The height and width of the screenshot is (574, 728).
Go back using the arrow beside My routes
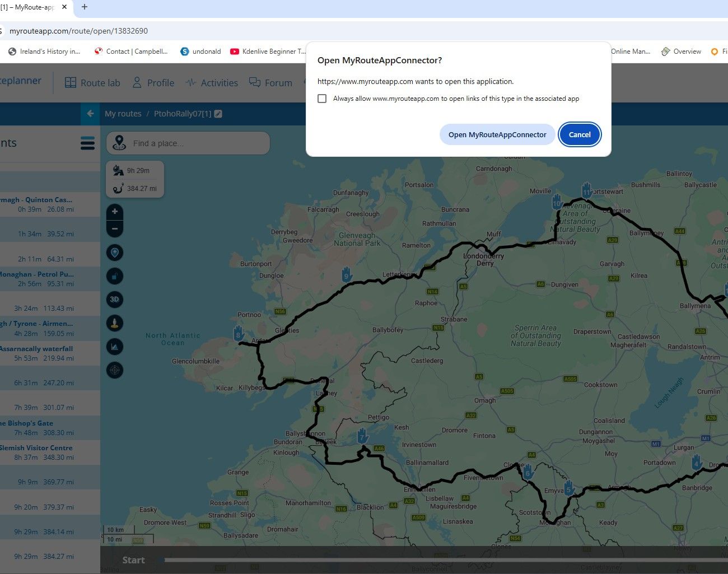[90, 114]
